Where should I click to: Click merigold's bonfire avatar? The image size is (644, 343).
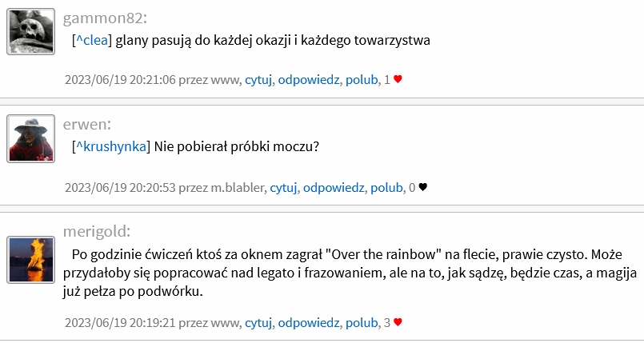31,260
